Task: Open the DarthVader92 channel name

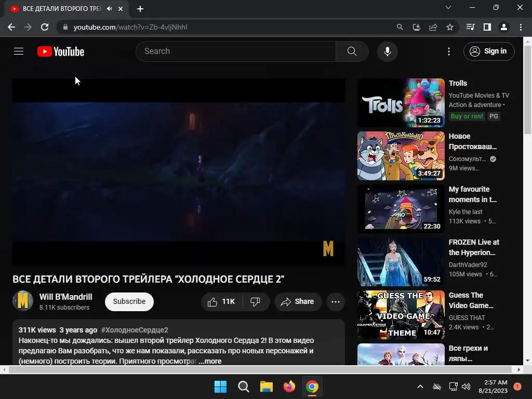Action: pos(468,264)
